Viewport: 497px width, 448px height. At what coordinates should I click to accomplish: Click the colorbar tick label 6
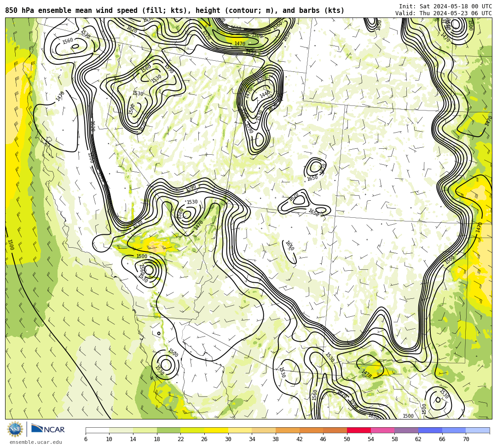click(86, 439)
